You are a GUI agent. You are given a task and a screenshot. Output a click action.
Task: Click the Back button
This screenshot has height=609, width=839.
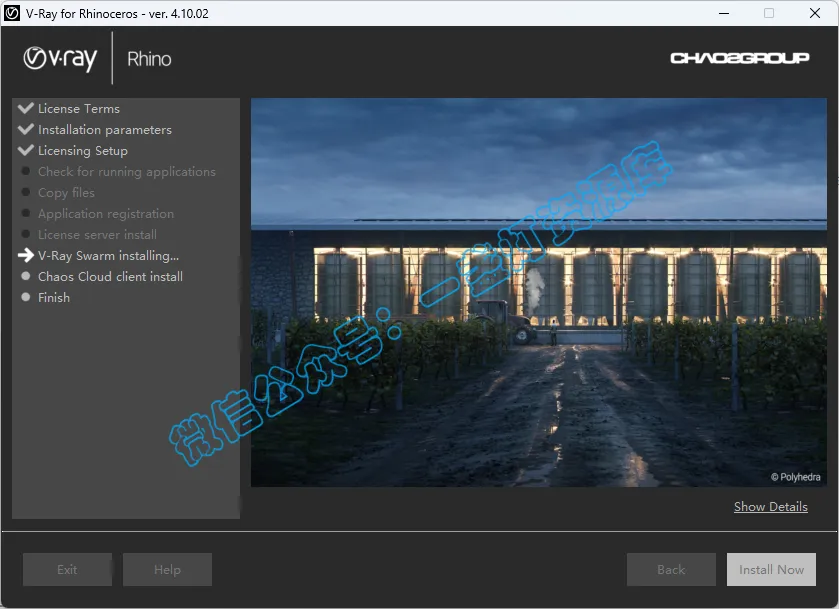[x=671, y=569]
